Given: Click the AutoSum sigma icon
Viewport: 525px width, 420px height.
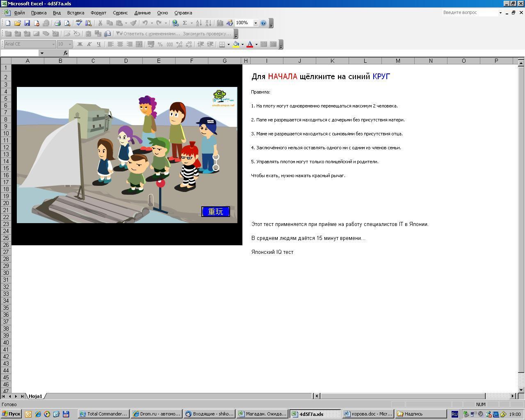Looking at the screenshot, I should click(185, 23).
